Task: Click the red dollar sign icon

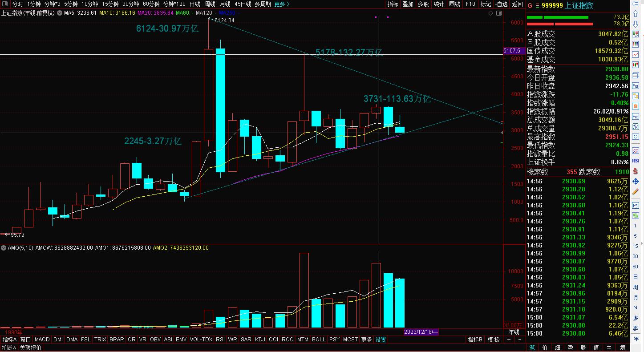Action: point(635,171)
